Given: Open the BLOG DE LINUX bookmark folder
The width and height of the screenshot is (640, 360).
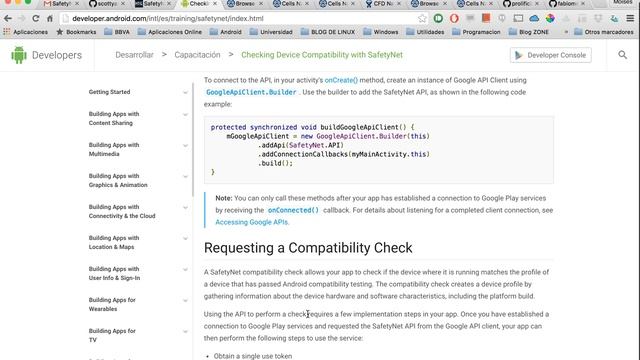Looking at the screenshot, I should click(x=328, y=32).
